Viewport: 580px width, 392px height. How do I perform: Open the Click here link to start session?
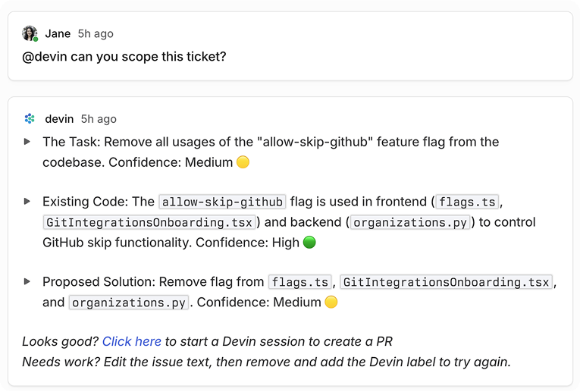[x=132, y=341]
